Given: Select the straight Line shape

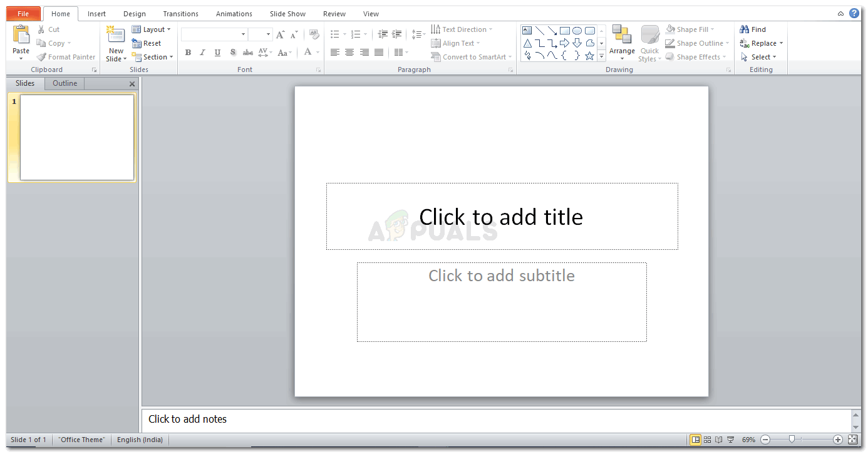Looking at the screenshot, I should click(x=539, y=30).
